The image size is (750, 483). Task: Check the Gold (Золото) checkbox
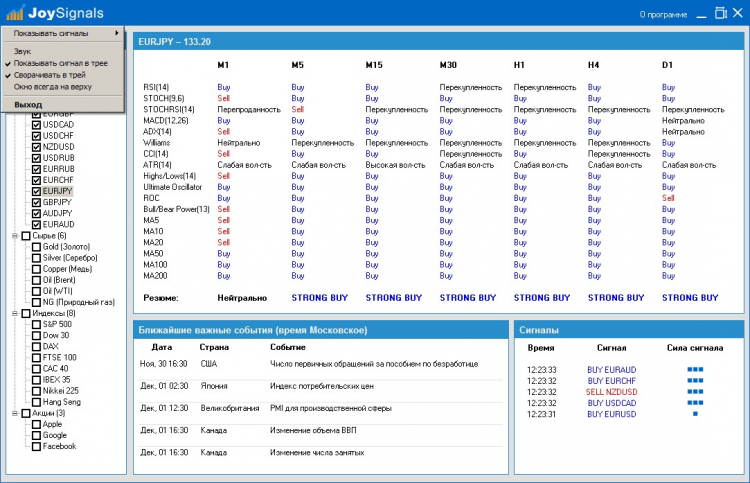(x=36, y=246)
